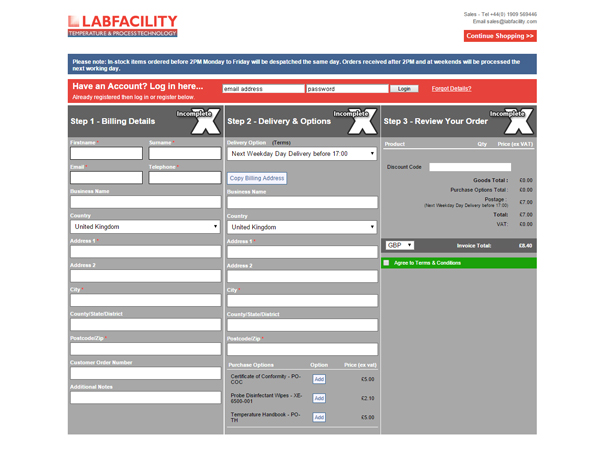Click the Step 1 - Billing Details heading
The height and width of the screenshot is (450, 600).
coord(113,121)
